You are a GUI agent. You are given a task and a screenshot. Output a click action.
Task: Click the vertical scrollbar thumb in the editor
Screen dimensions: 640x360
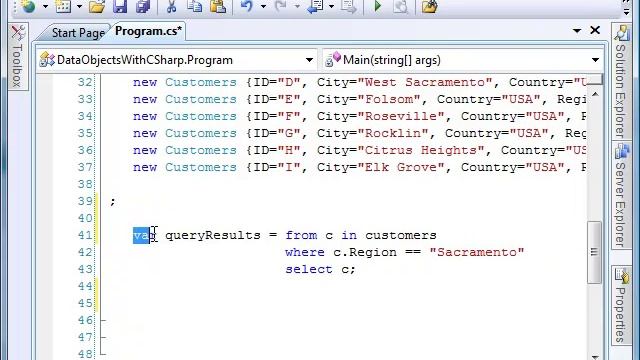[x=594, y=252]
